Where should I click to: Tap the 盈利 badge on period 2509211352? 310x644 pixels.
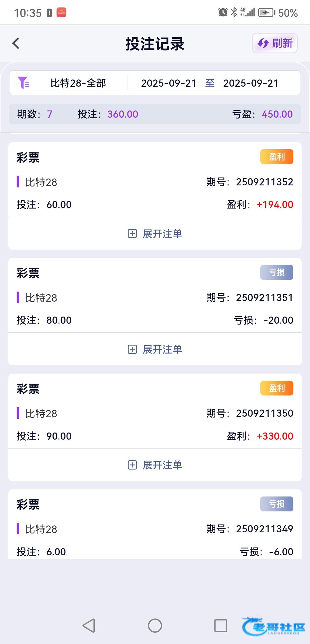coord(277,157)
